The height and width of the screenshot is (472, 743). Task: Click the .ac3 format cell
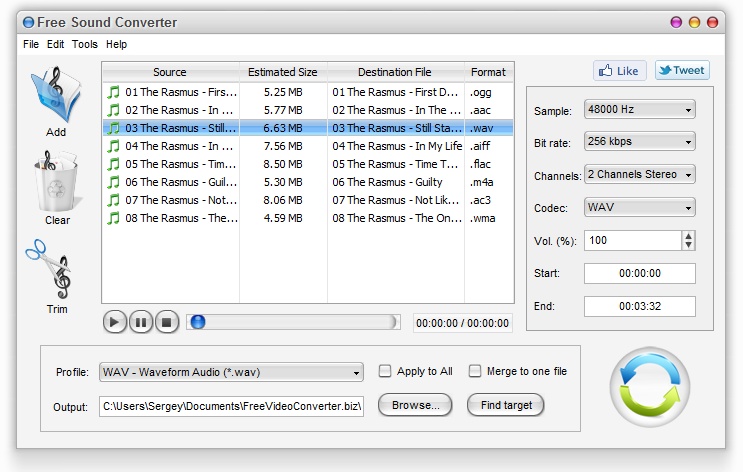point(480,200)
